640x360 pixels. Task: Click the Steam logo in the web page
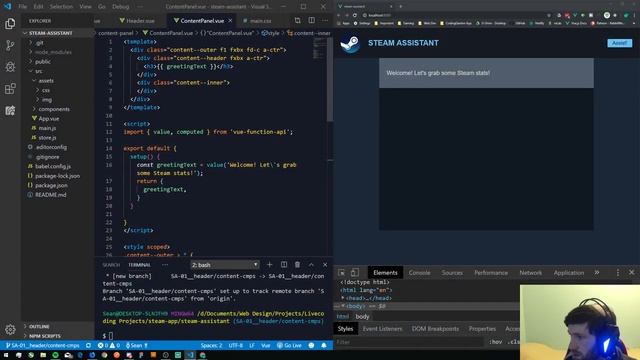pyautogui.click(x=350, y=44)
